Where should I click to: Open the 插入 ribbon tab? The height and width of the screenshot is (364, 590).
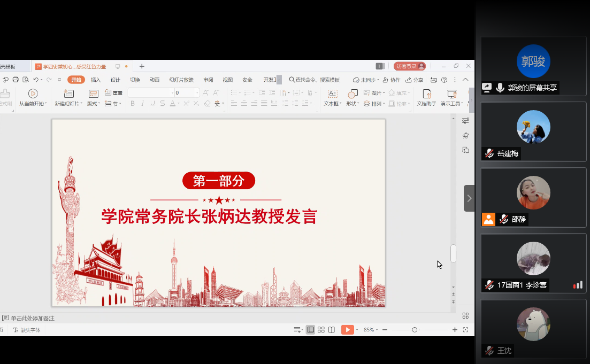96,80
